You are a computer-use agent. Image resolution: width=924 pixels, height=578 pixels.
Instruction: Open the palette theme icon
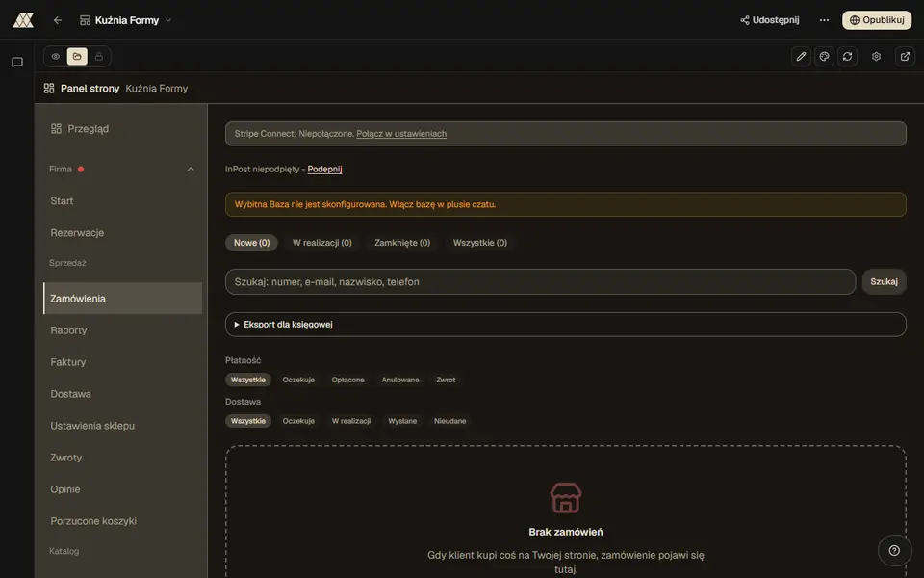(824, 57)
